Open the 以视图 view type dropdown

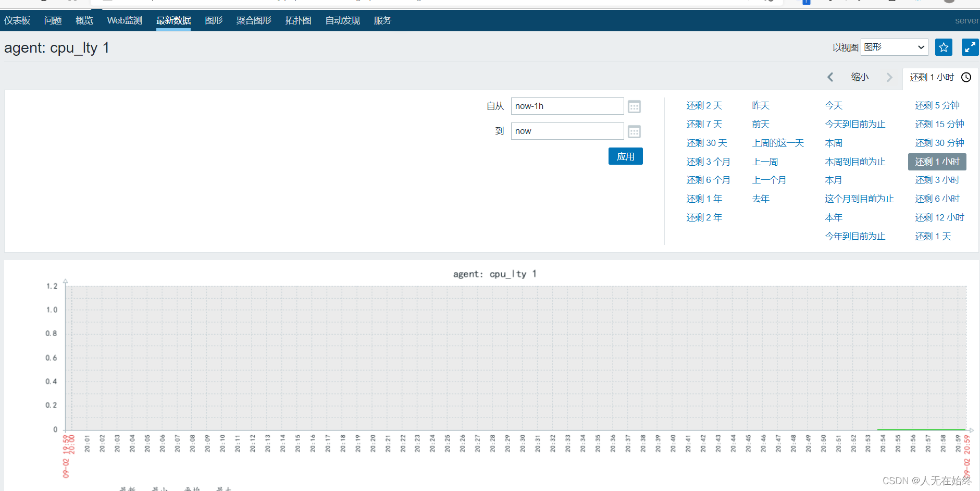click(x=895, y=47)
